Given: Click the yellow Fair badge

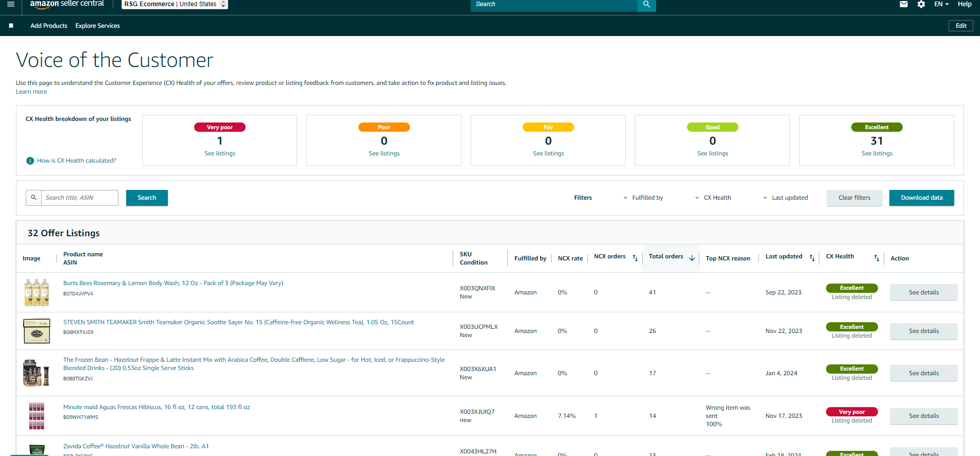Looking at the screenshot, I should click(548, 127).
